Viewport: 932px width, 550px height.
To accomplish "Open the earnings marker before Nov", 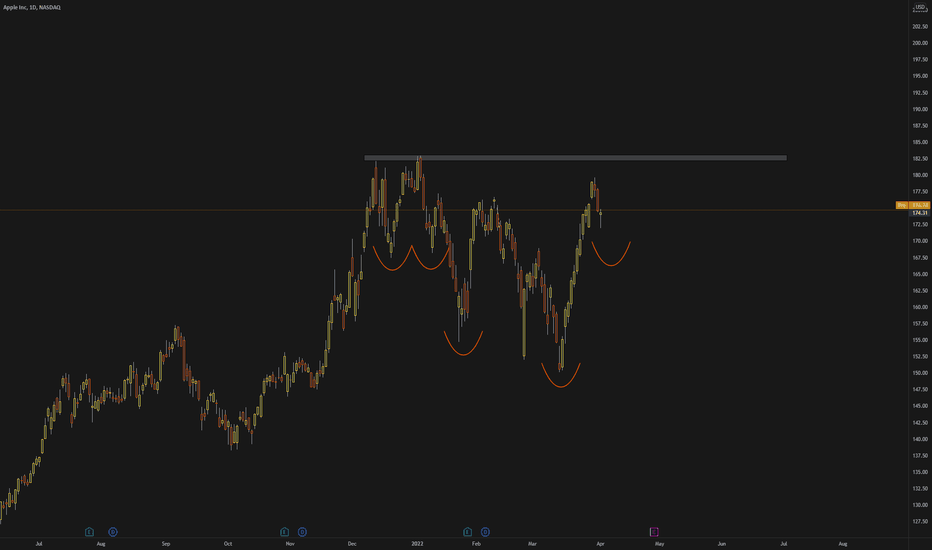I will (x=284, y=532).
